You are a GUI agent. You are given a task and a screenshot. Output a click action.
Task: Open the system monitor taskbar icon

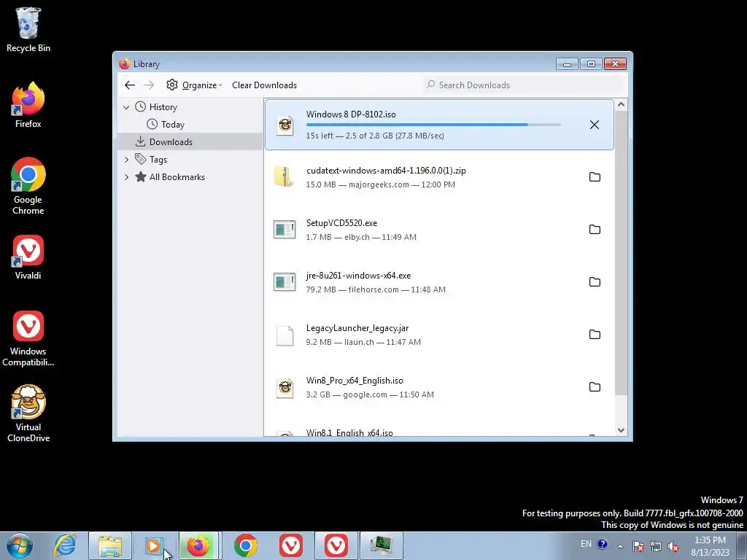(x=381, y=545)
